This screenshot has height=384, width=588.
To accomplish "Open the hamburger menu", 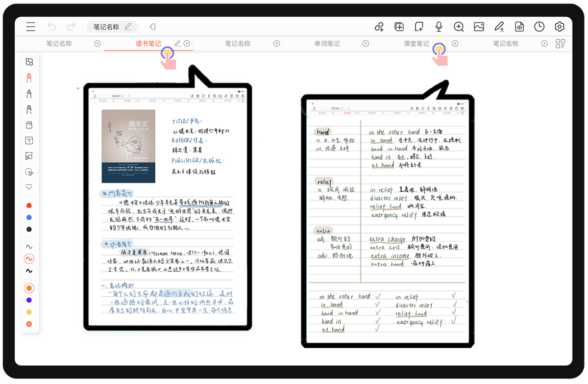I will (31, 27).
